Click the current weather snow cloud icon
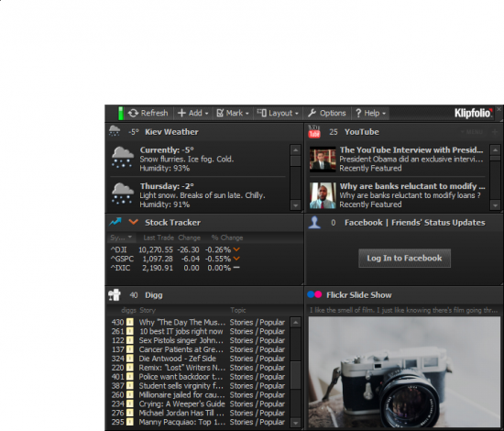This screenshot has width=504, height=431. [123, 158]
